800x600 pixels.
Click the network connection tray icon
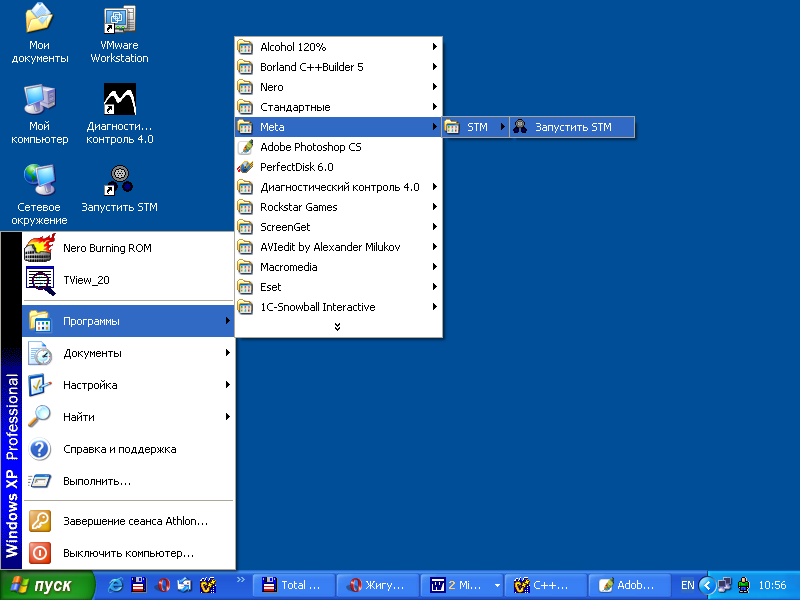coord(724,585)
